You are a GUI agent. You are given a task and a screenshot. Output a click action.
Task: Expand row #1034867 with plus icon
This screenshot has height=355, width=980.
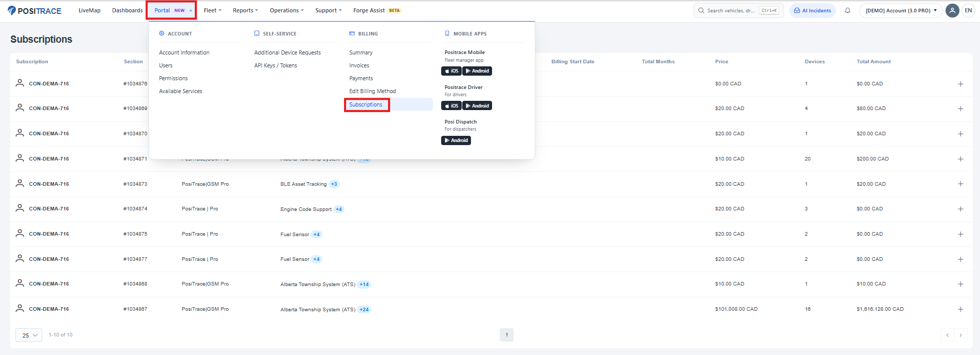(x=960, y=309)
